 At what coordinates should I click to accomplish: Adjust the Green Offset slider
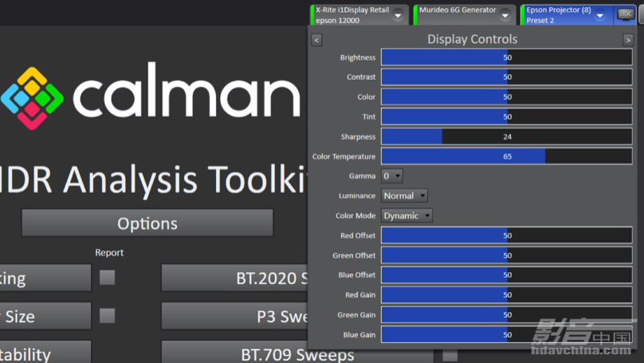pyautogui.click(x=507, y=255)
